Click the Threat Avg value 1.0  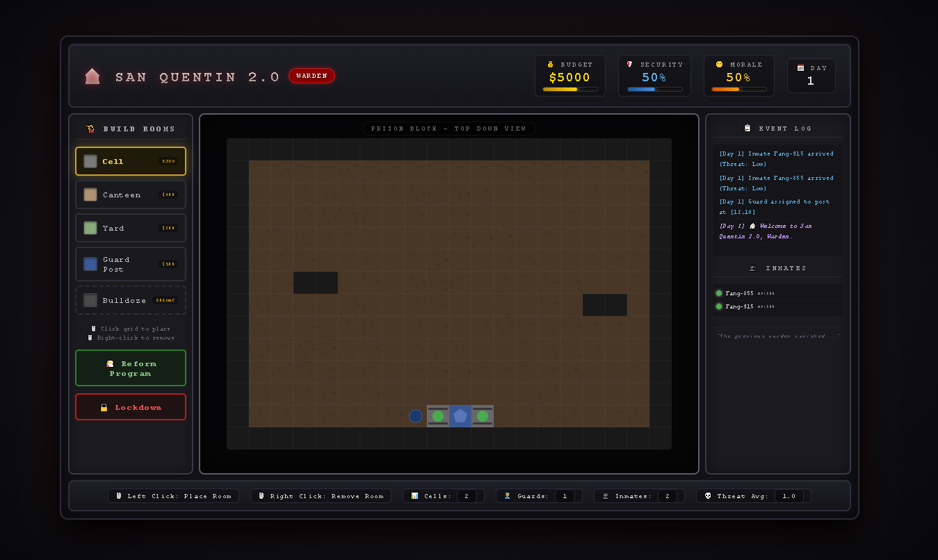(x=789, y=496)
